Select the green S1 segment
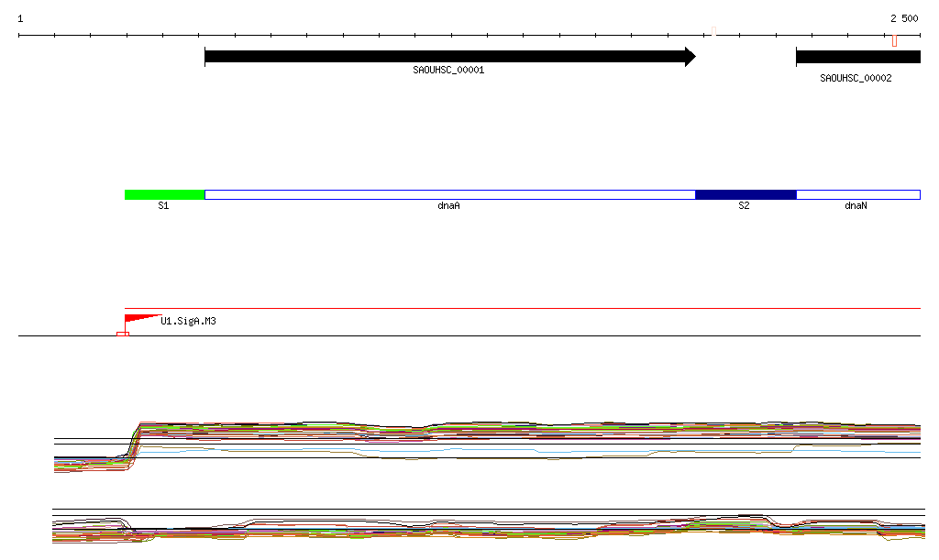Screen dimensions: 939x560 tap(164, 194)
